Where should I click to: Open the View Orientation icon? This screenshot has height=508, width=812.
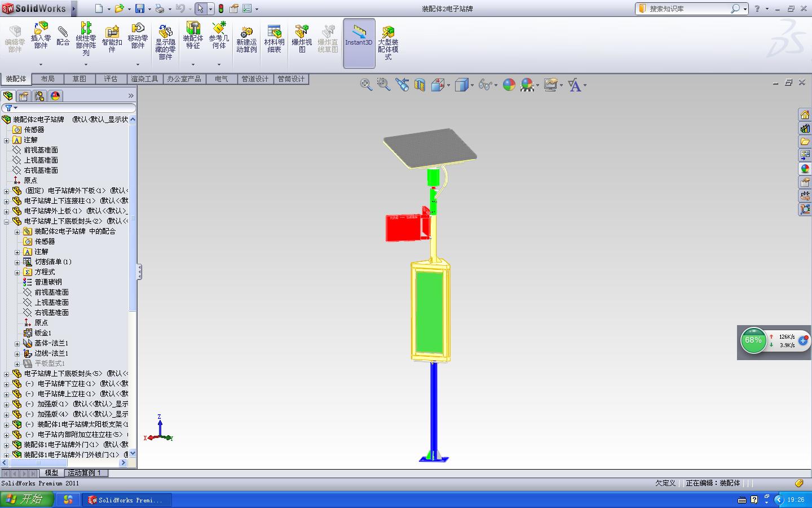[x=438, y=85]
